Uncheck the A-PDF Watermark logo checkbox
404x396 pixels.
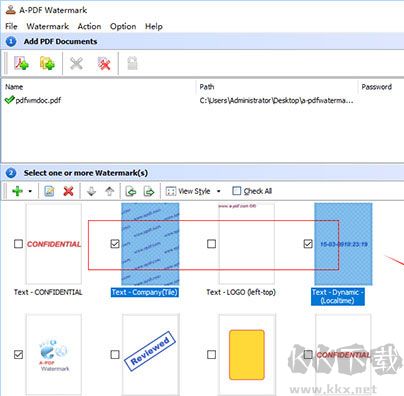pos(18,355)
